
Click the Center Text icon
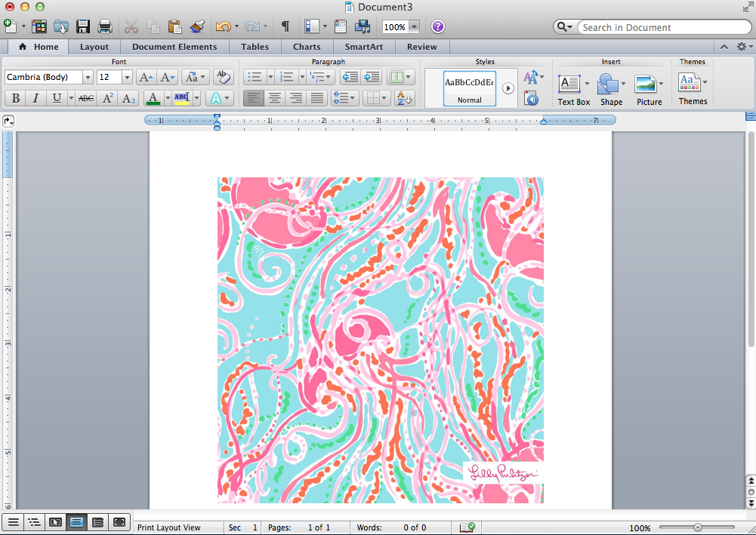tap(275, 98)
